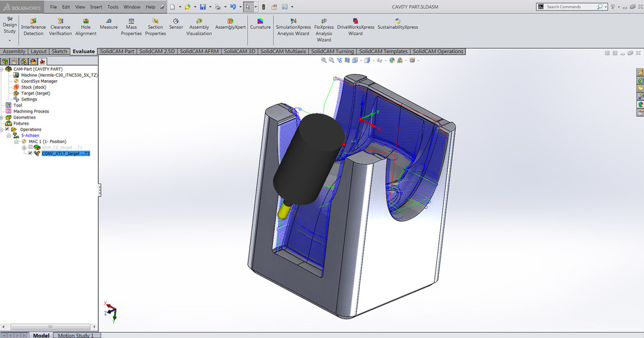Toggle the HSM_CZ_target operation checkbox
The image size is (644, 338).
(30, 147)
